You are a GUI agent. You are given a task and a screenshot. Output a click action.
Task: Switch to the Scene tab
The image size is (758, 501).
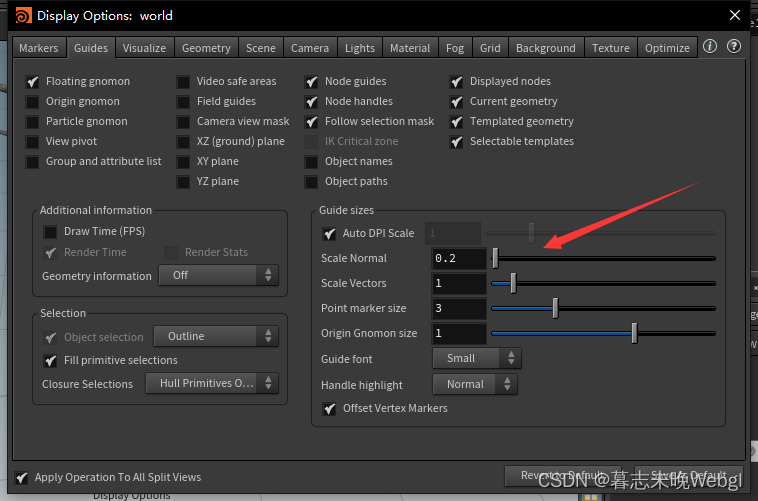[x=261, y=48]
